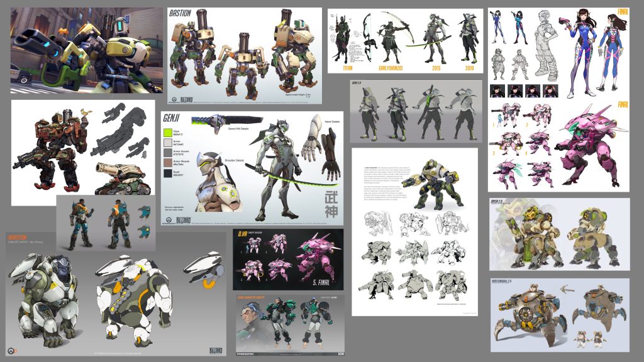Select the large D.Va pilot and mech sheet
The height and width of the screenshot is (362, 644).
click(x=558, y=100)
